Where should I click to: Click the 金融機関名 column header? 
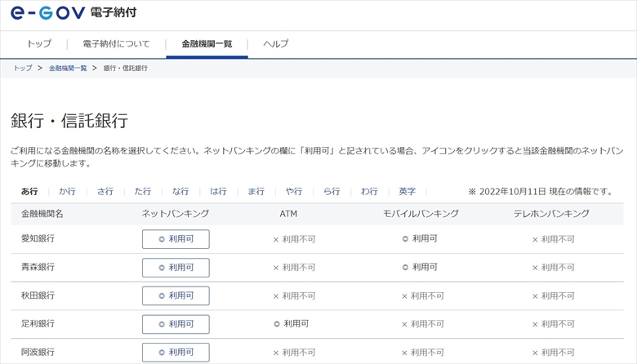coord(42,214)
